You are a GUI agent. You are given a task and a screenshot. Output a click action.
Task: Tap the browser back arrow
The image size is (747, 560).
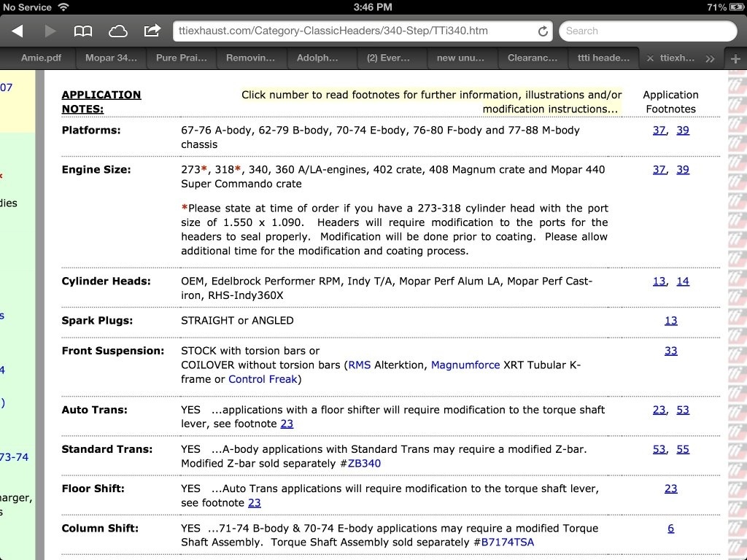pos(18,31)
